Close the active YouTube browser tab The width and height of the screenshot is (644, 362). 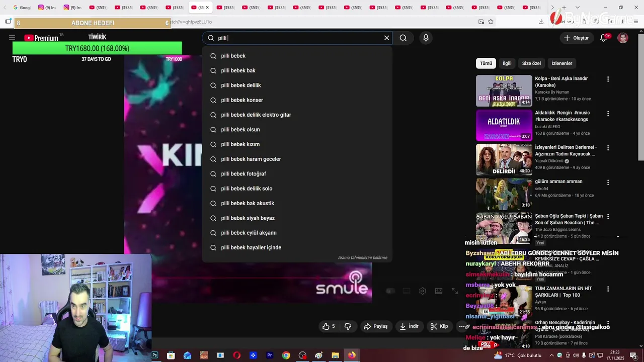[x=207, y=8]
